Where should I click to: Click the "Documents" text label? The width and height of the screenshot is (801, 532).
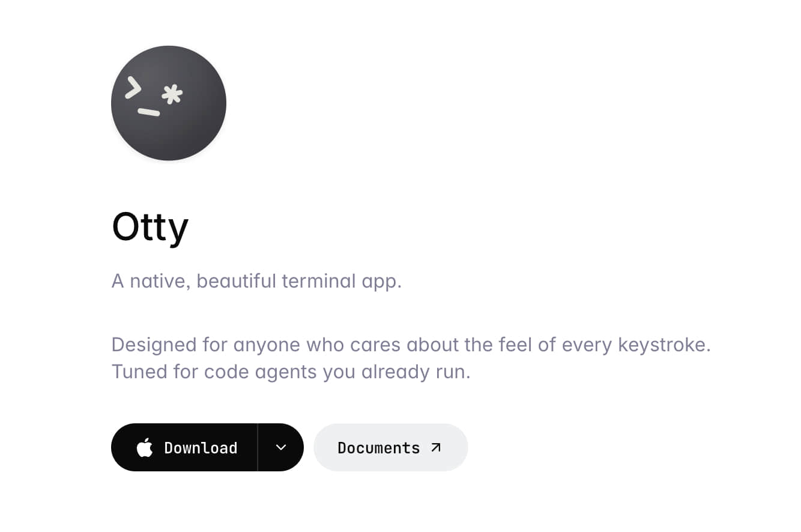coord(379,448)
